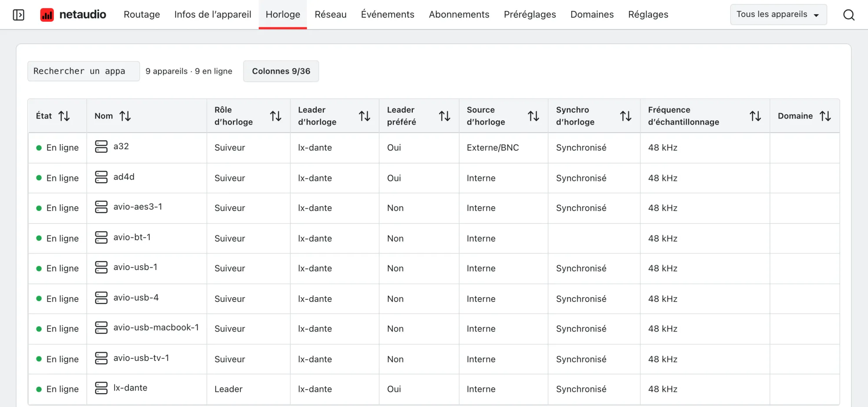The width and height of the screenshot is (868, 407).
Task: Open the search magnifier icon
Action: click(848, 15)
